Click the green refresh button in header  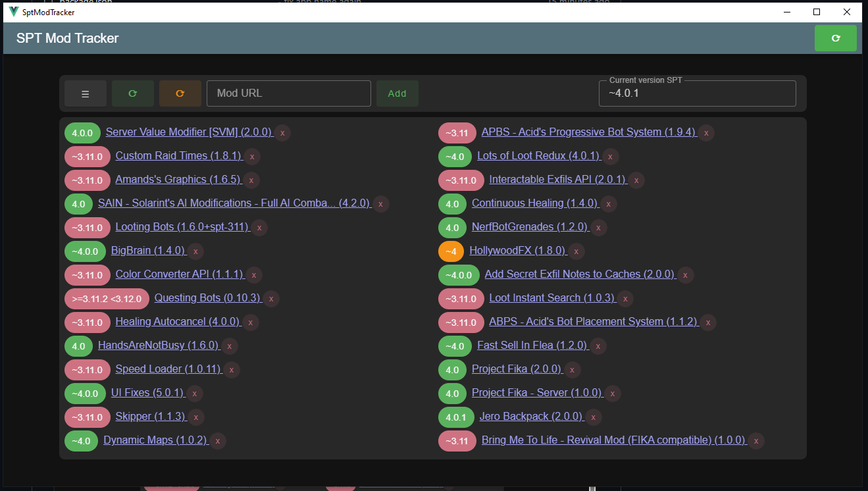pyautogui.click(x=835, y=38)
